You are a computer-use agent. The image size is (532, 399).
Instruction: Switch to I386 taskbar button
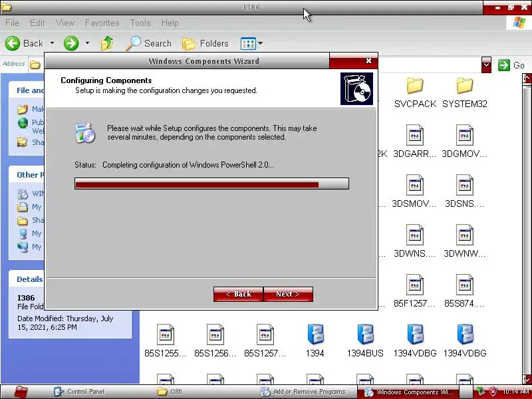click(x=170, y=392)
